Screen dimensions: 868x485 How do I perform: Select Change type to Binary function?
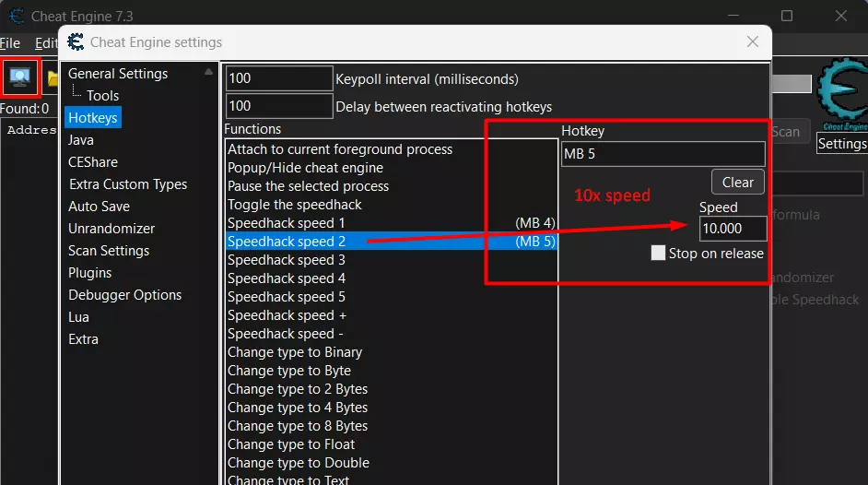click(x=392, y=352)
